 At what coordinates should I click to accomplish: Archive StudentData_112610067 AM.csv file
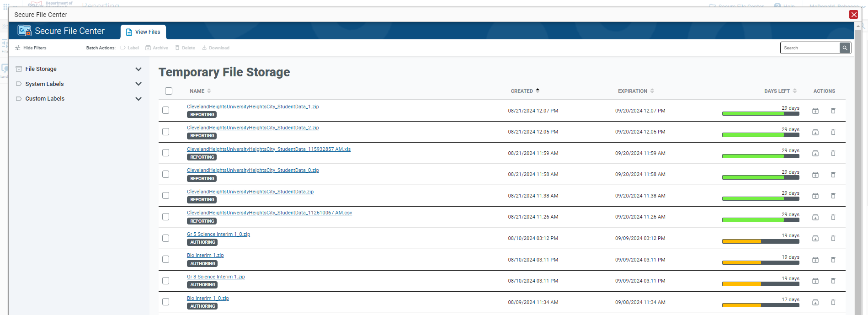[815, 217]
